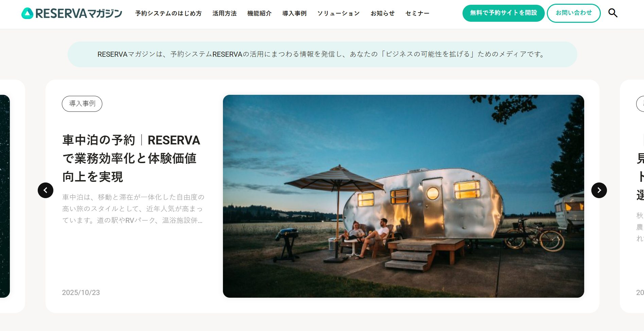This screenshot has height=331, width=644.
Task: Select 機能紹介 in top navigation
Action: pyautogui.click(x=259, y=14)
